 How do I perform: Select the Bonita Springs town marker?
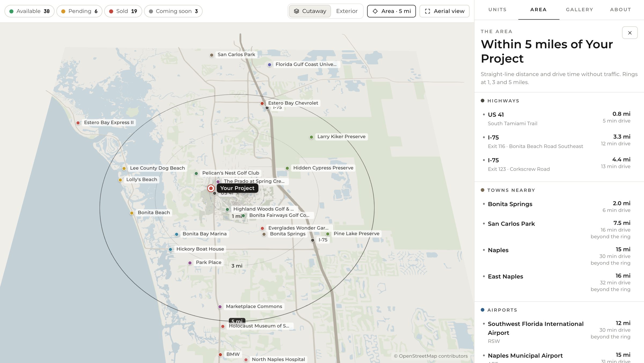[264, 234]
